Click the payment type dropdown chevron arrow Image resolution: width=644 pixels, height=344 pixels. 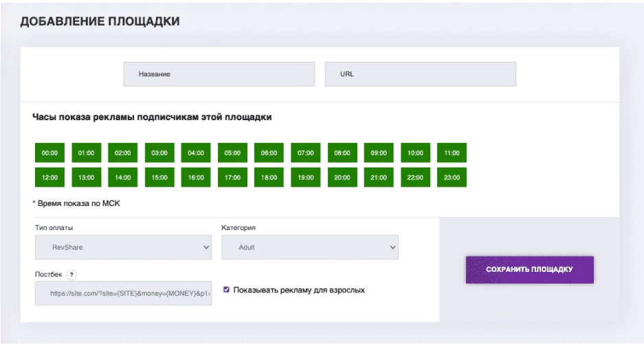(x=206, y=248)
